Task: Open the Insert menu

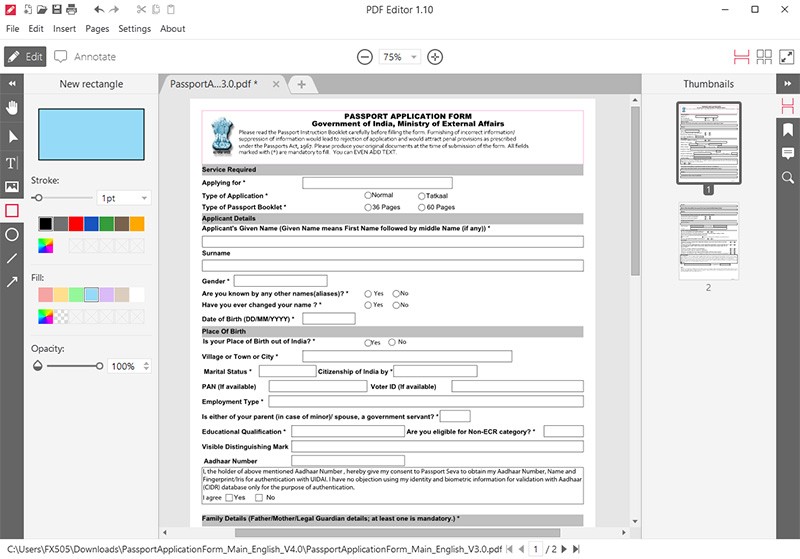Action: click(64, 29)
